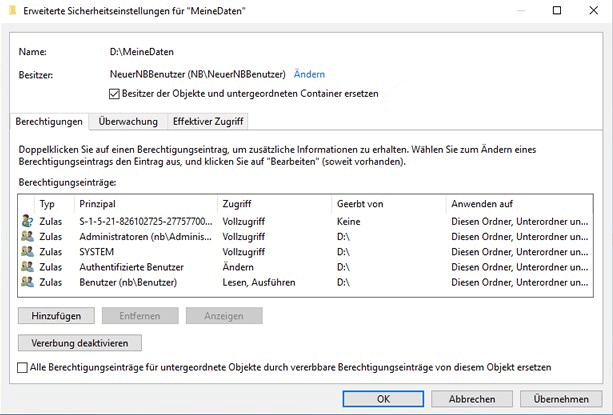The height and width of the screenshot is (415, 613).
Task: Click the folder icon in title bar
Action: pos(13,11)
